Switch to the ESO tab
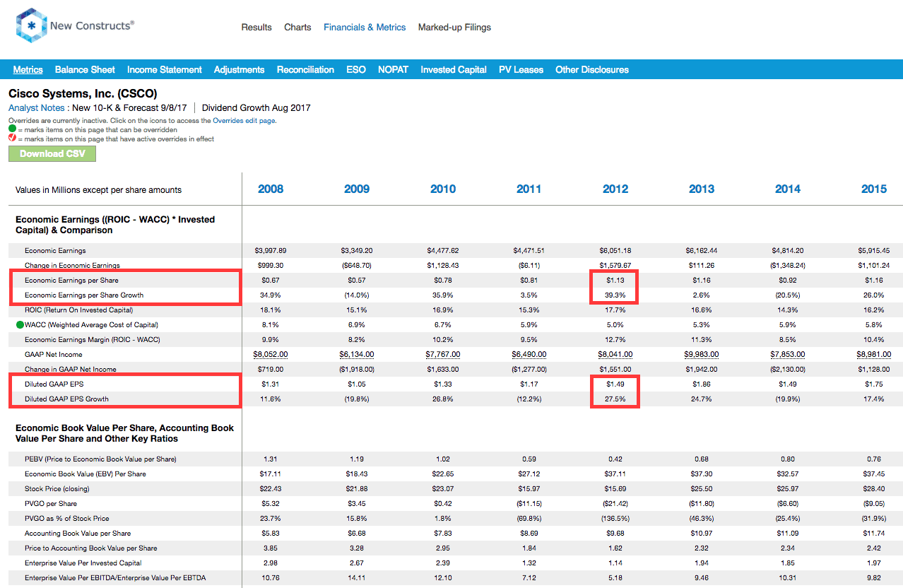The image size is (903, 588). coord(356,69)
